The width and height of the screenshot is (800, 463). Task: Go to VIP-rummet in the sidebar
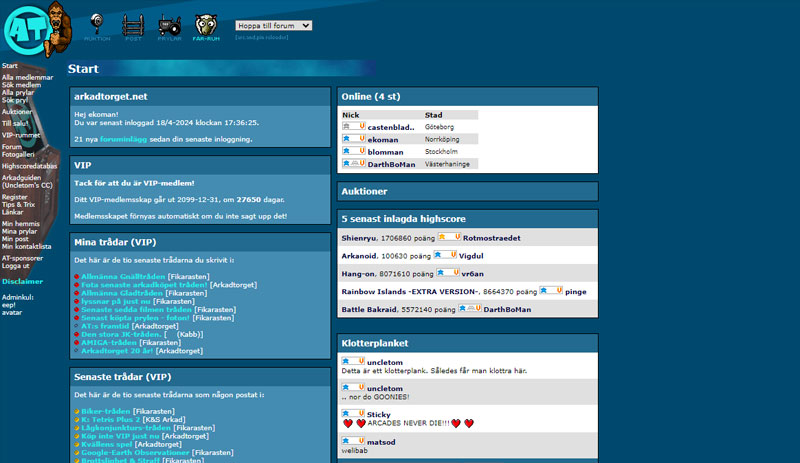(21, 134)
